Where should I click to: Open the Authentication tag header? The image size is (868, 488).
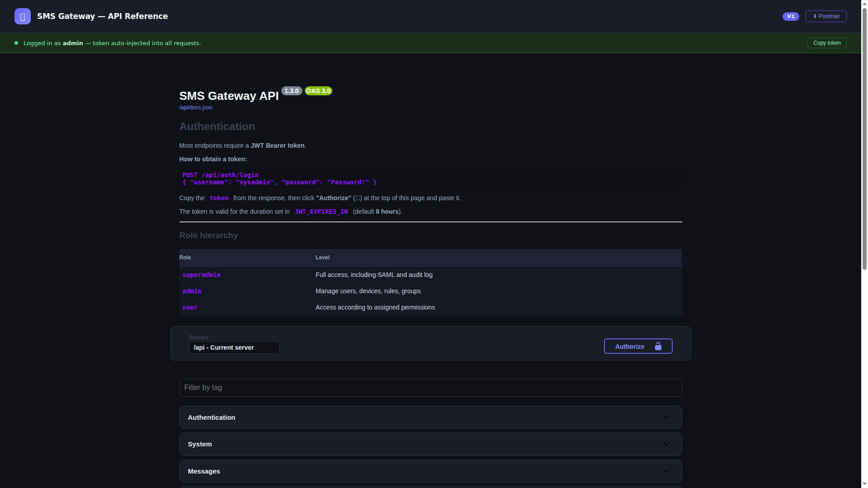pyautogui.click(x=430, y=417)
